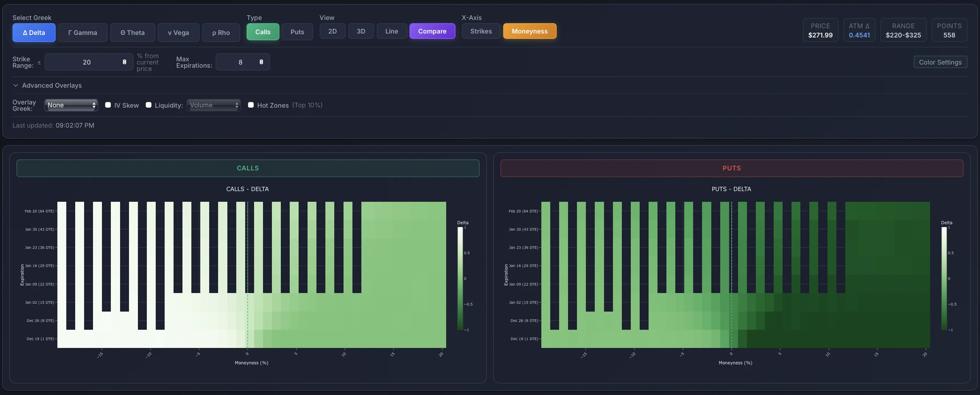Viewport: 980px width, 395px height.
Task: Collapse the Advanced Overlays chevron
Action: pyautogui.click(x=16, y=85)
